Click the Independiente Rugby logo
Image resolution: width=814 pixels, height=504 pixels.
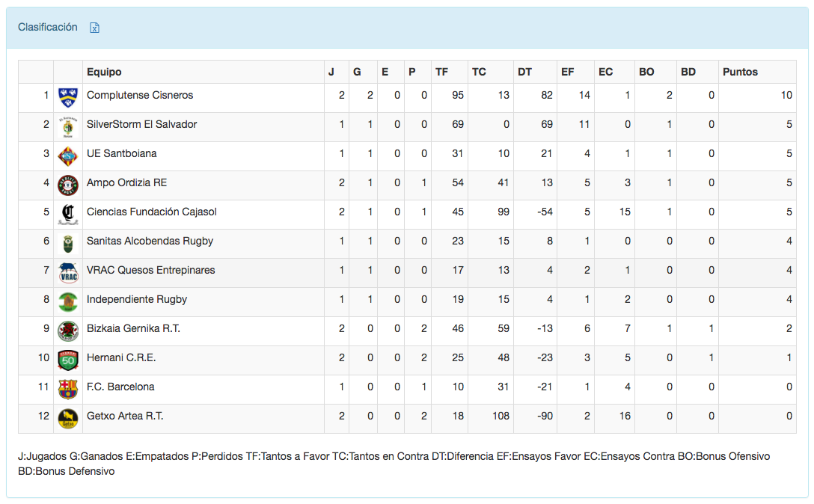pos(68,301)
